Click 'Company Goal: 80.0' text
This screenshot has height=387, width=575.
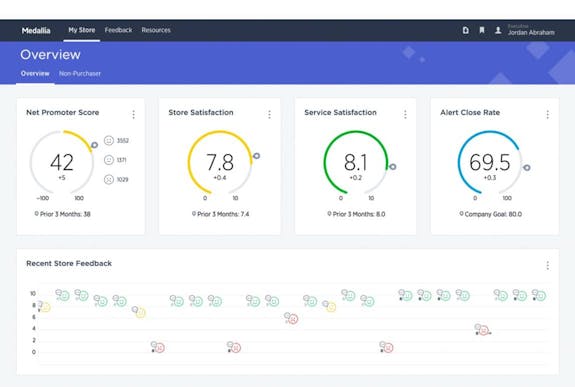tap(493, 214)
